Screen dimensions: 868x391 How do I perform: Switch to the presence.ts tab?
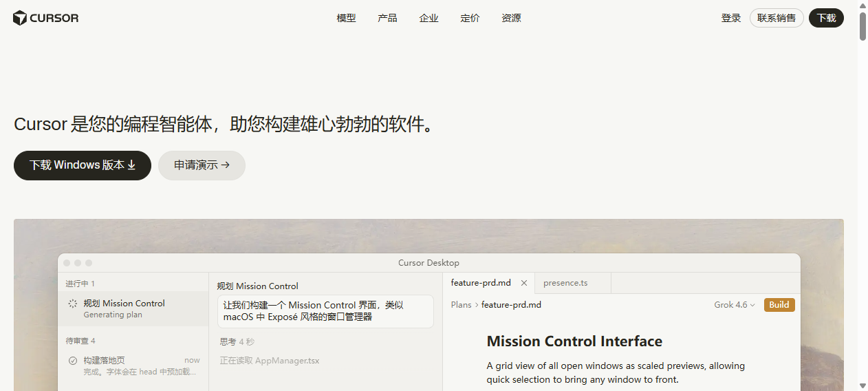pos(565,283)
